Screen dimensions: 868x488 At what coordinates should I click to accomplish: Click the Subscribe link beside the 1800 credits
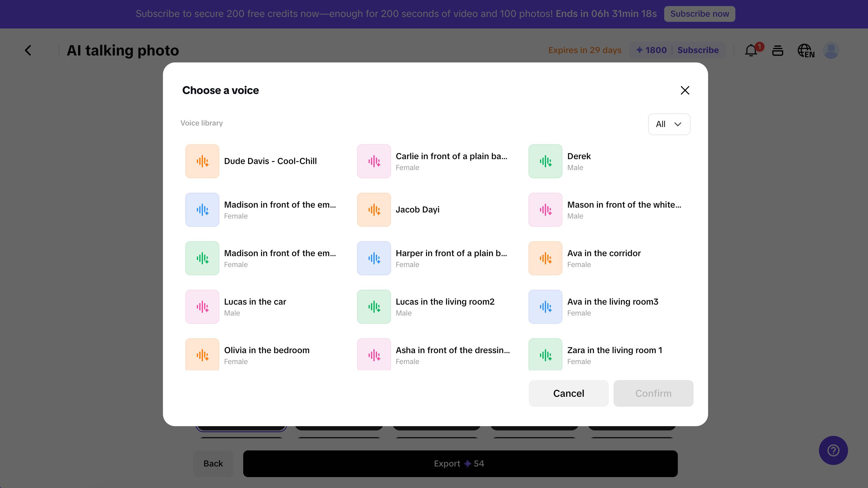698,50
